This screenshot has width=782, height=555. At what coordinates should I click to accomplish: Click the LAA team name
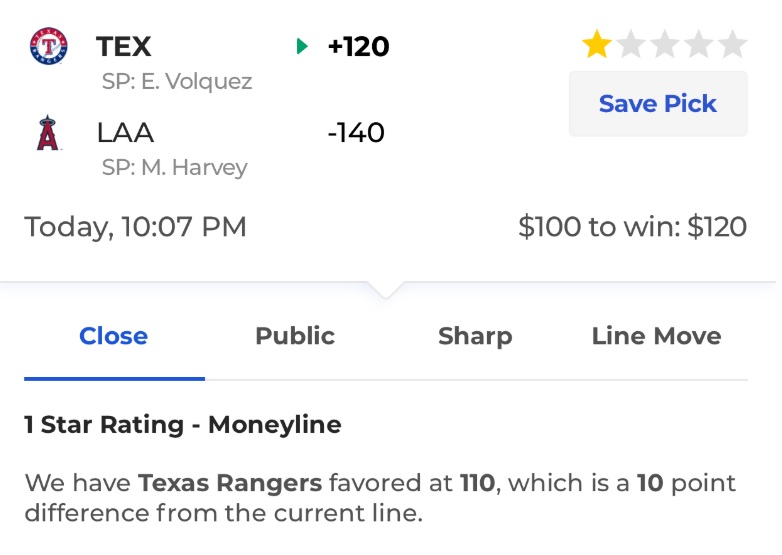[x=125, y=133]
